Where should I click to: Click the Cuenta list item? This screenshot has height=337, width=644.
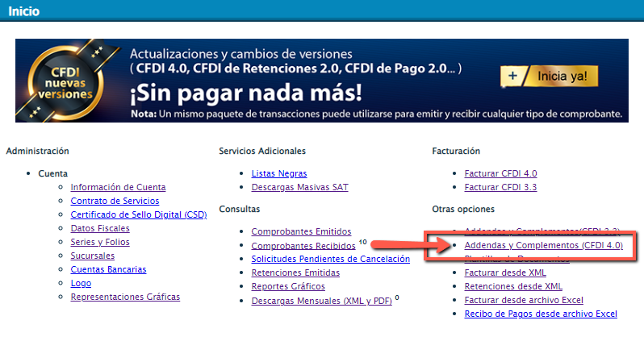click(x=52, y=173)
